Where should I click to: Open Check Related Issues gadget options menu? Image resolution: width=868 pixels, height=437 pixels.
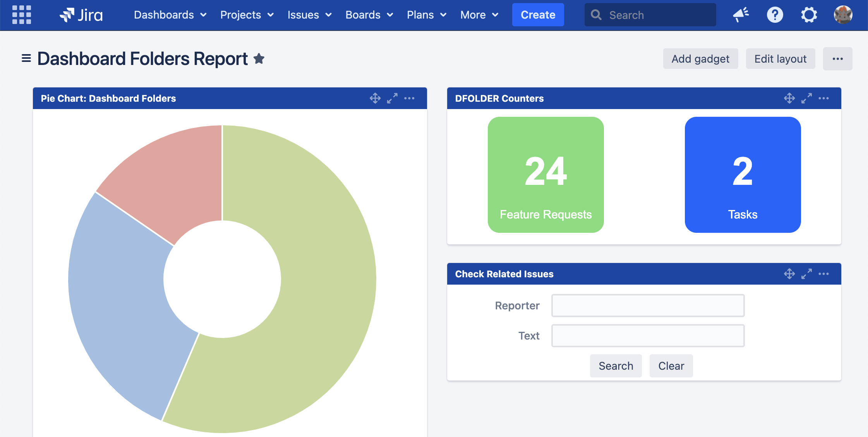tap(823, 274)
